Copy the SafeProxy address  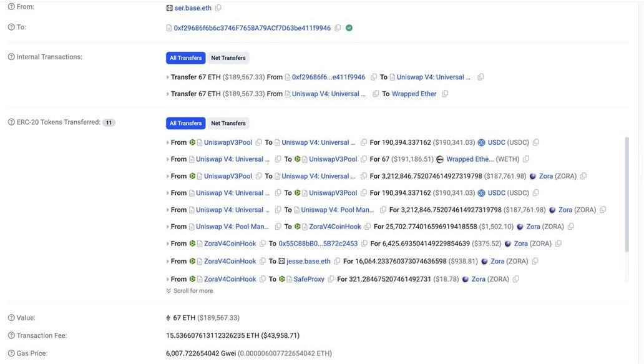pyautogui.click(x=331, y=279)
